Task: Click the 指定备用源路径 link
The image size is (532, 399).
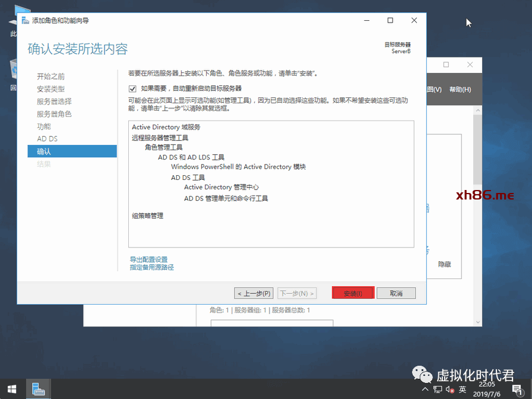Action: (151, 267)
